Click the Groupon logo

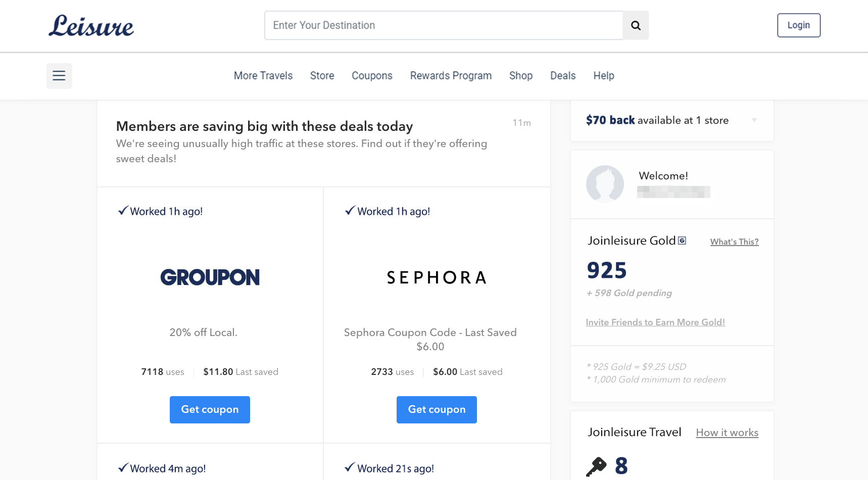click(210, 277)
